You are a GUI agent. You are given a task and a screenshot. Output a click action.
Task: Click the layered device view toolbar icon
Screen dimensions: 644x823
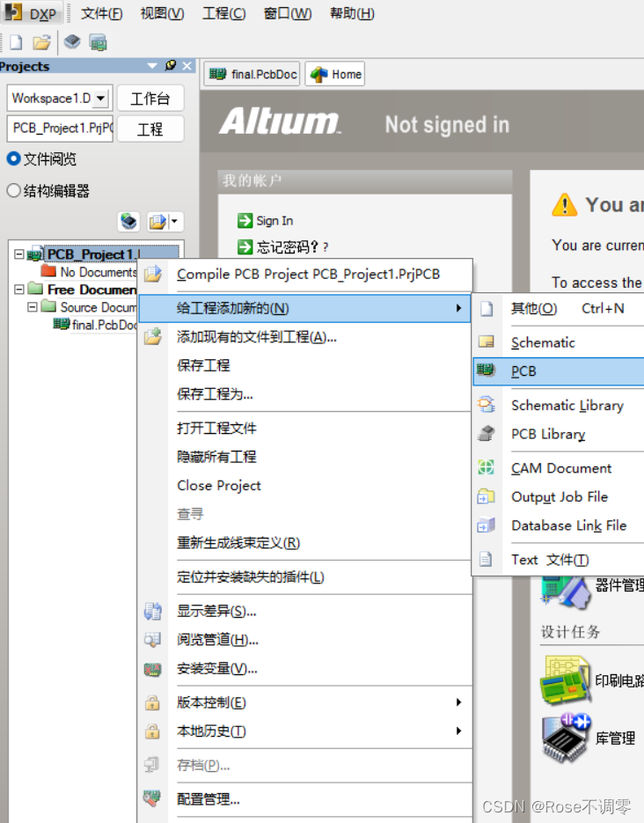(x=72, y=42)
